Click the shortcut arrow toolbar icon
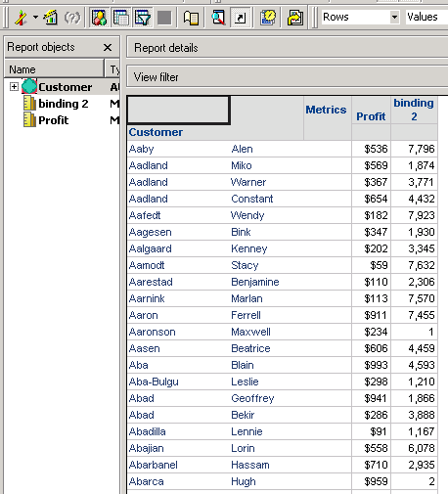The image size is (448, 494). (240, 18)
